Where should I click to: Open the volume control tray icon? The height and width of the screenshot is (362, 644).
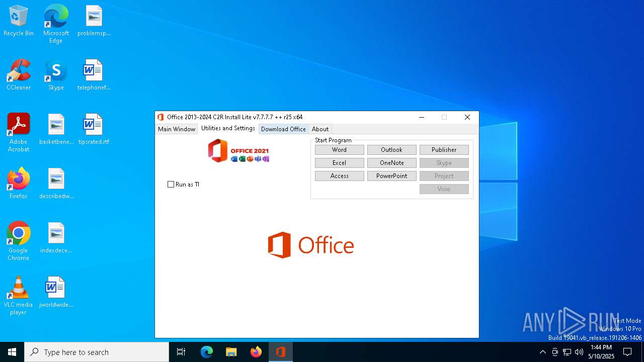(579, 352)
